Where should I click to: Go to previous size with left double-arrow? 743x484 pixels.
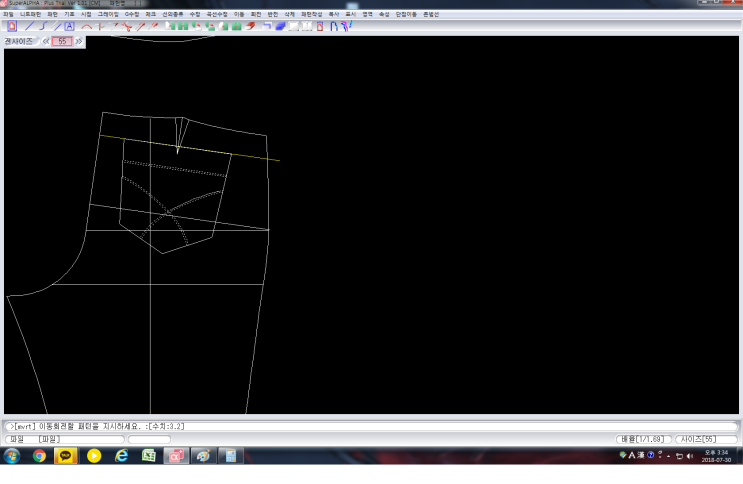tap(45, 42)
